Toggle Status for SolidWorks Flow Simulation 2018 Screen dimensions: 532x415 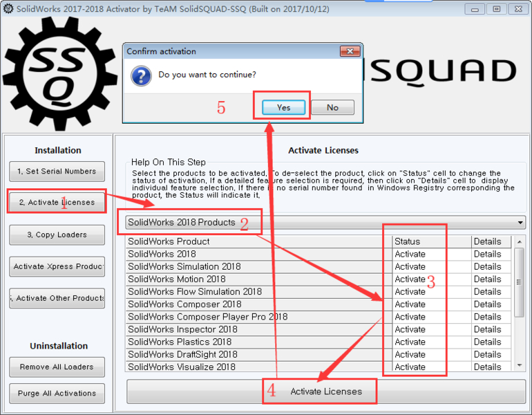(431, 292)
